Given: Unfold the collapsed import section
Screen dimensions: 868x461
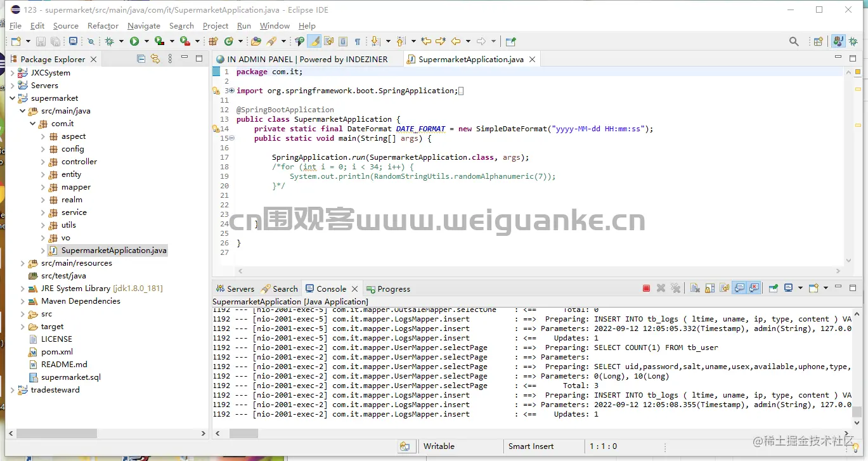Looking at the screenshot, I should 231,91.
